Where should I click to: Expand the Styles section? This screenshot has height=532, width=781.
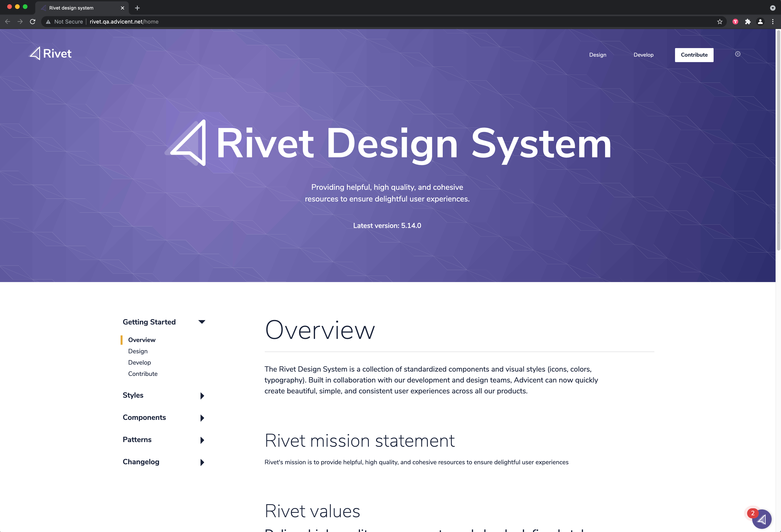point(202,396)
